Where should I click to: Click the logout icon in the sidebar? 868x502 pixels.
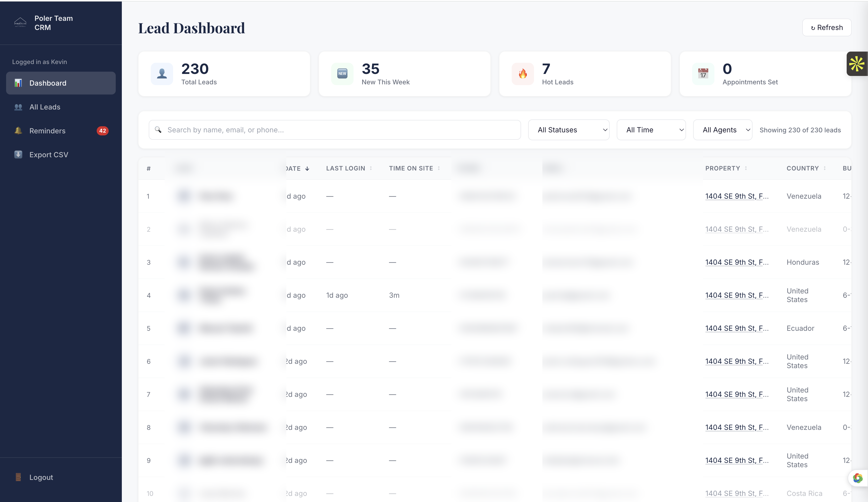18,477
